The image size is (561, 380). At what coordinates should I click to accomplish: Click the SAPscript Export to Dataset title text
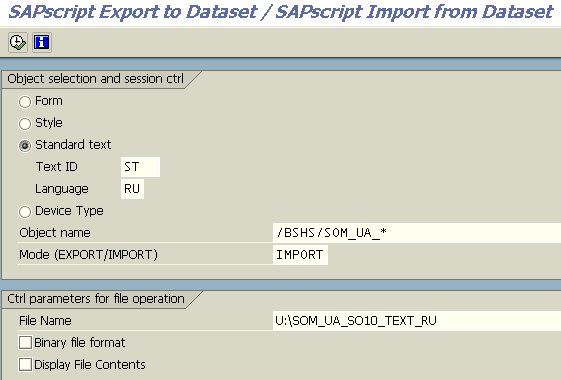tap(281, 12)
